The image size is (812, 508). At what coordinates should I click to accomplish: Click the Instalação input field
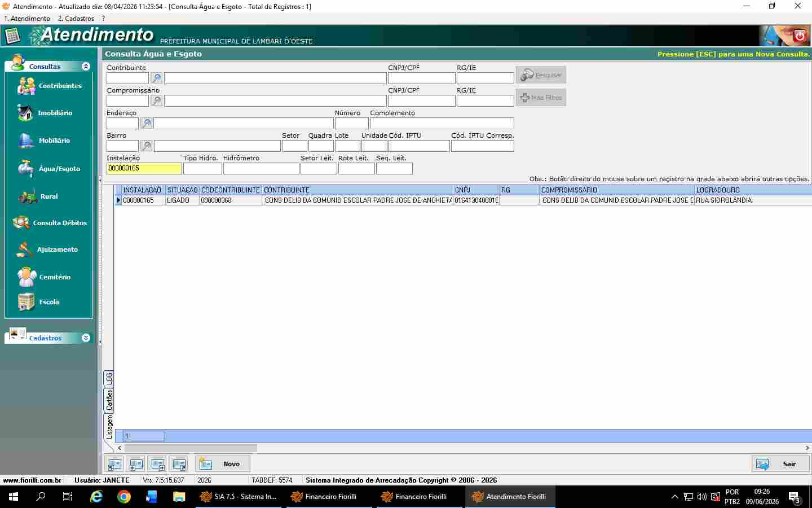[144, 168]
